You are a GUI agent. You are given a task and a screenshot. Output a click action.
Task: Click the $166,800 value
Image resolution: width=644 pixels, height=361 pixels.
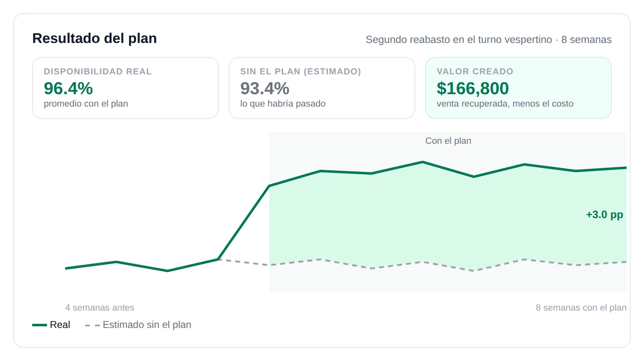pos(473,88)
